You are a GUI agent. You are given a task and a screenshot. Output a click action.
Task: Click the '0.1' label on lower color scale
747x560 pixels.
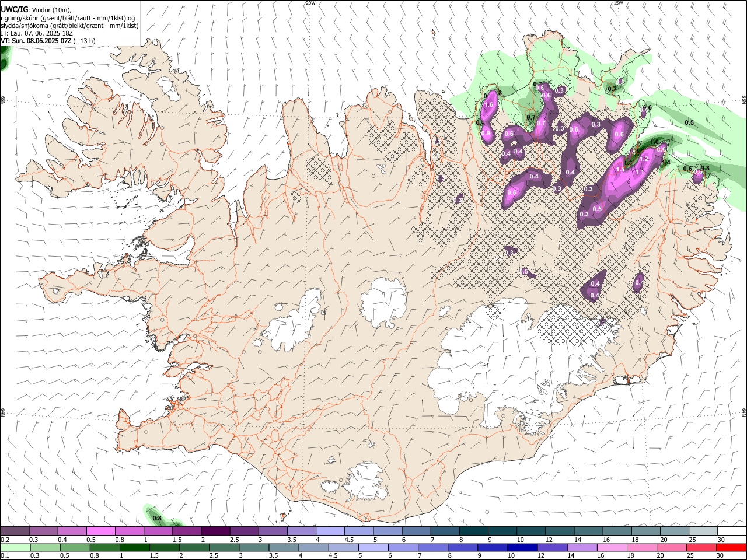pos(5,556)
